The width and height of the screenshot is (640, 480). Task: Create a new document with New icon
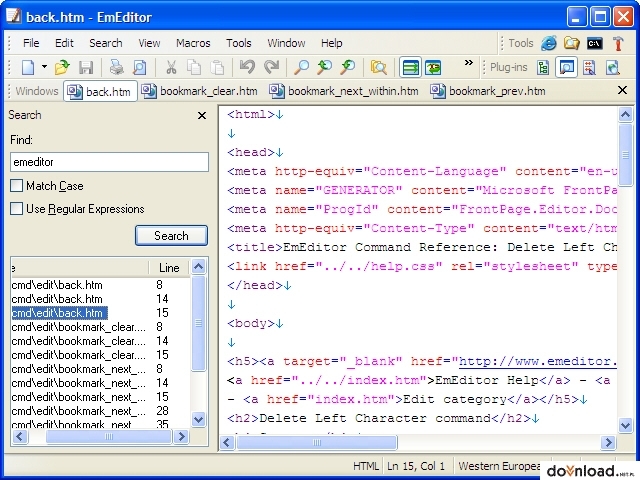point(28,67)
